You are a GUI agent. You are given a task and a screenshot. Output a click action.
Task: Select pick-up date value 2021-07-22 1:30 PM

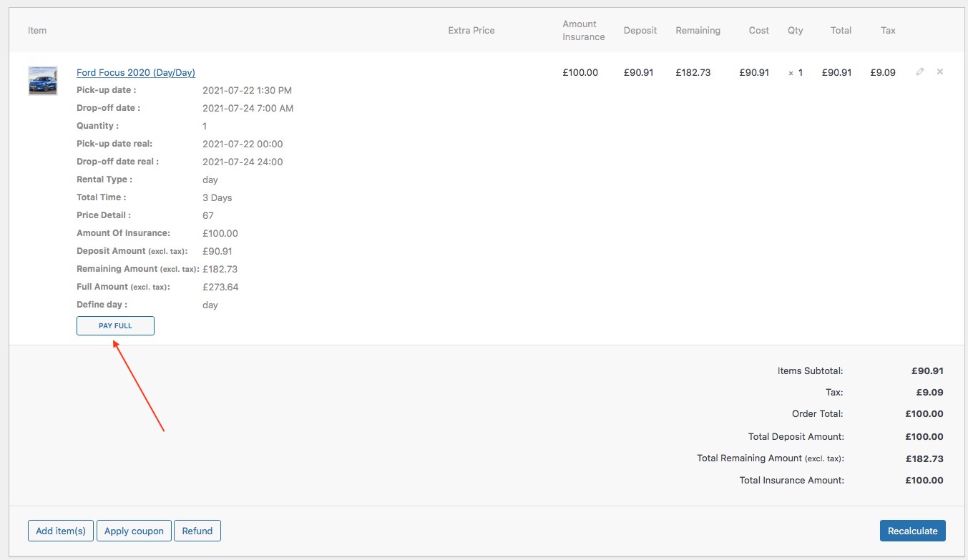(x=247, y=90)
